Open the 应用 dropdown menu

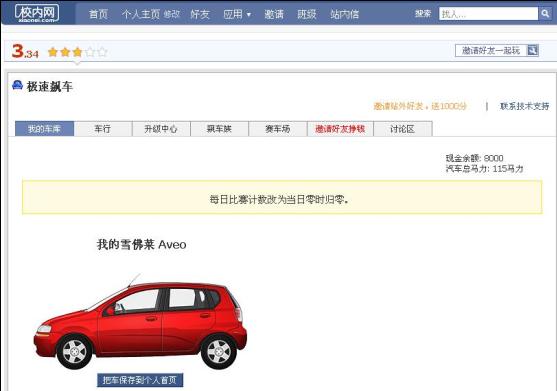(x=237, y=14)
